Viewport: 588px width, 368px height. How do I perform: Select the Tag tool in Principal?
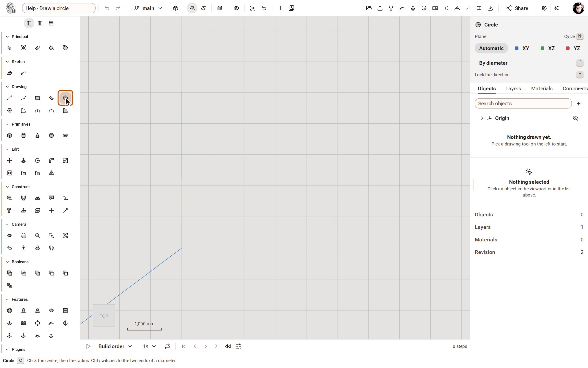65,48
